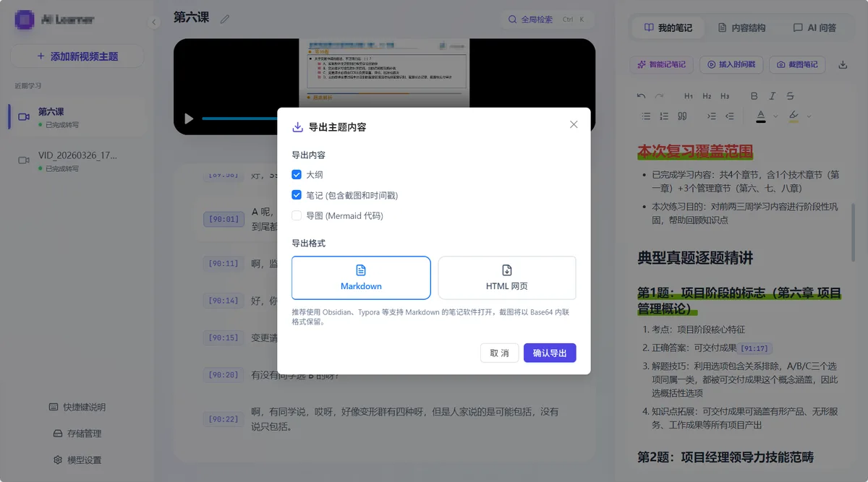Undo the last note edit

(x=642, y=96)
